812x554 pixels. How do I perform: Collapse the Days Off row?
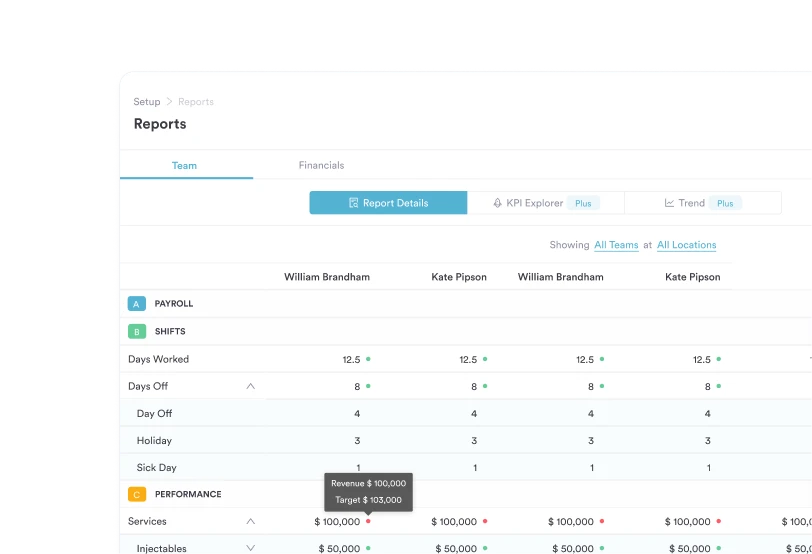(250, 386)
